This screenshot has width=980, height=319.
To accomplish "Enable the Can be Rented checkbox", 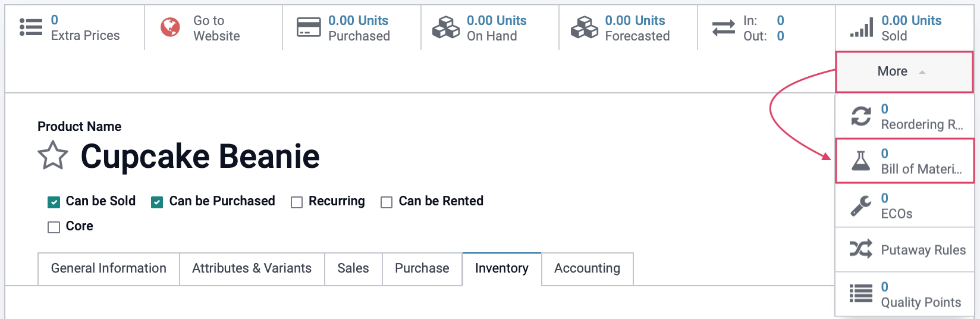I will (x=387, y=202).
